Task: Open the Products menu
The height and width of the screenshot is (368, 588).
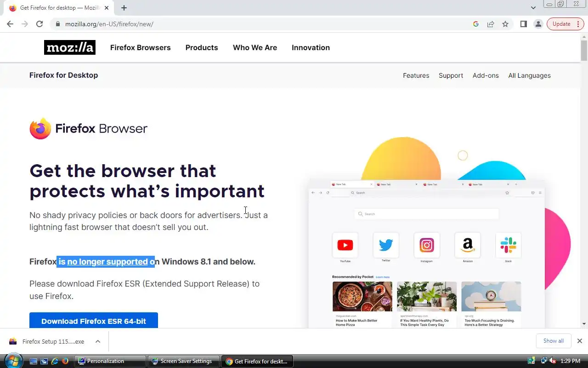Action: click(202, 47)
